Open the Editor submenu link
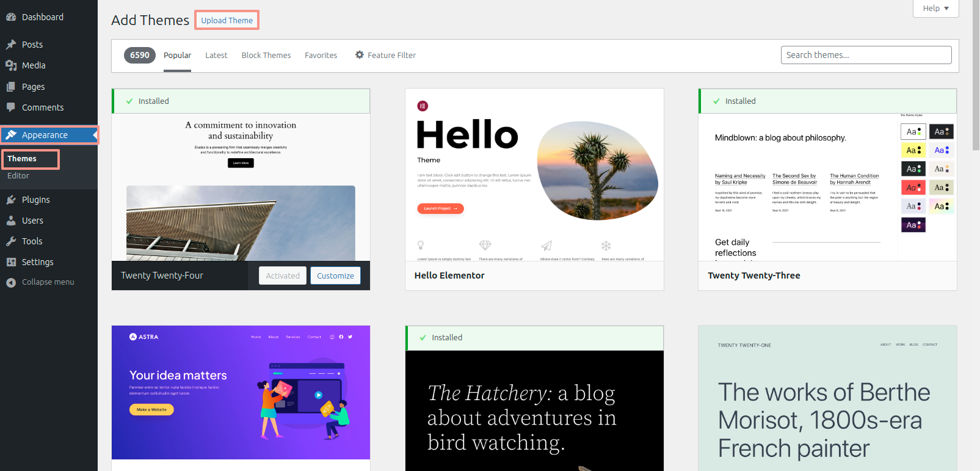Screen dimensions: 980x471 18,176
